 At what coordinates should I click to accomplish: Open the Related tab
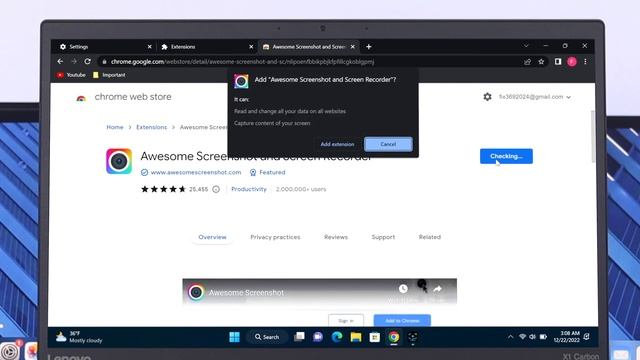pyautogui.click(x=430, y=237)
